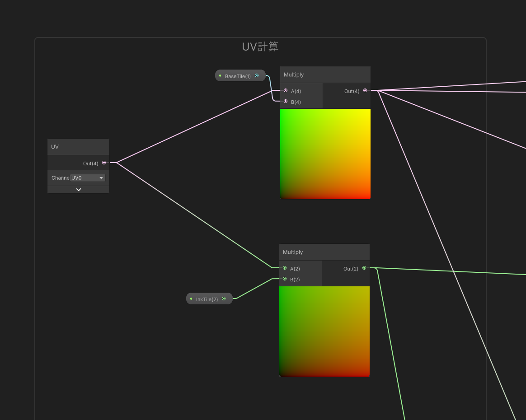Collapse the UV node with its chevron
Screen dimensions: 526x420
pyautogui.click(x=79, y=190)
